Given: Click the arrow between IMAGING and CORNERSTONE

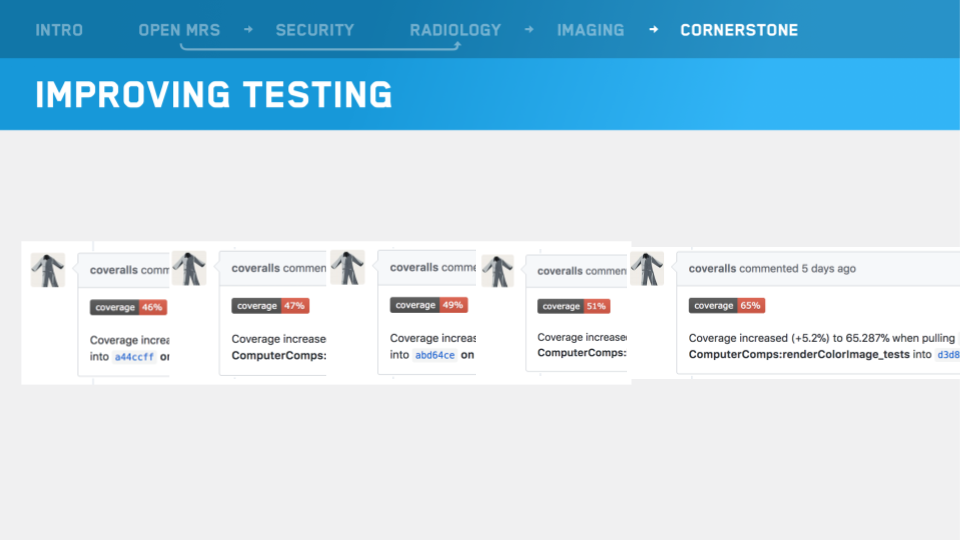Looking at the screenshot, I should click(653, 30).
